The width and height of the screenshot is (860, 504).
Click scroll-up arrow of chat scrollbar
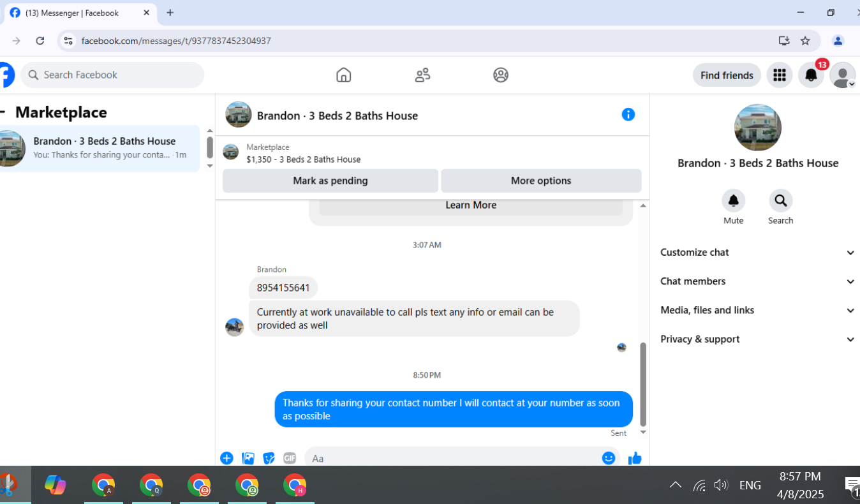tap(643, 205)
